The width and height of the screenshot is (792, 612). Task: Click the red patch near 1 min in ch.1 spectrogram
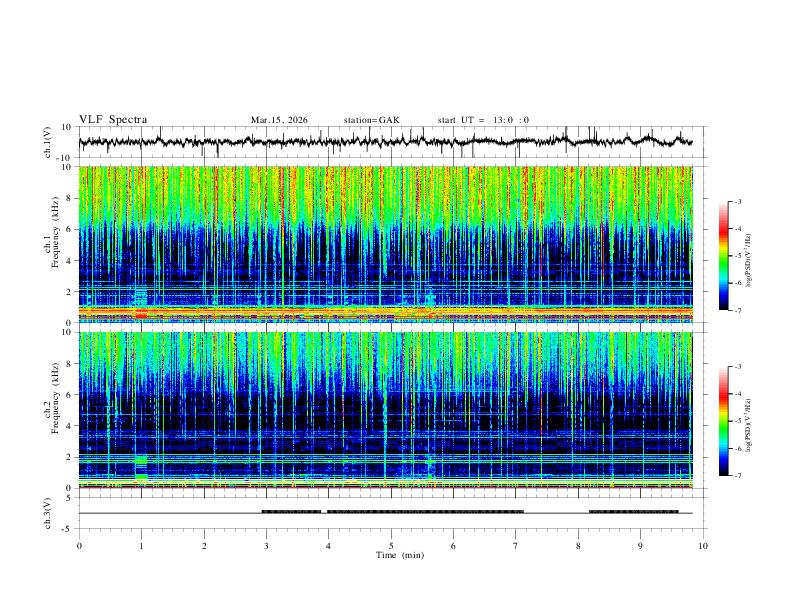pos(141,313)
